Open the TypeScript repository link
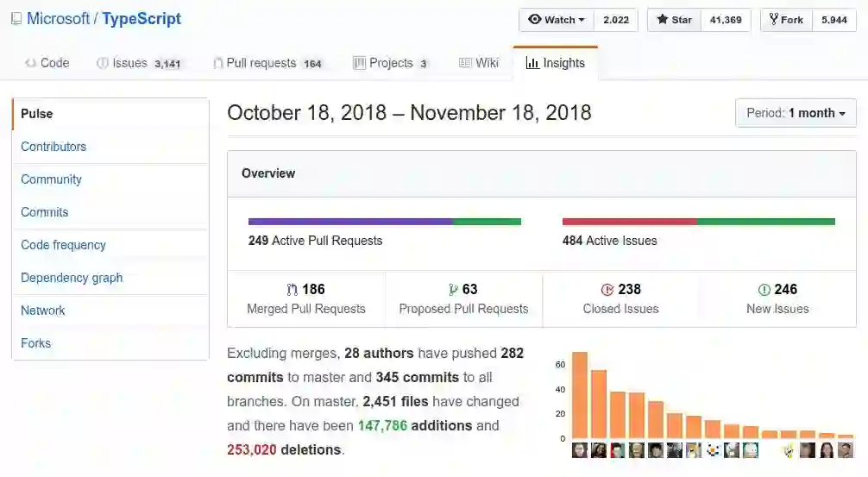 click(x=142, y=19)
